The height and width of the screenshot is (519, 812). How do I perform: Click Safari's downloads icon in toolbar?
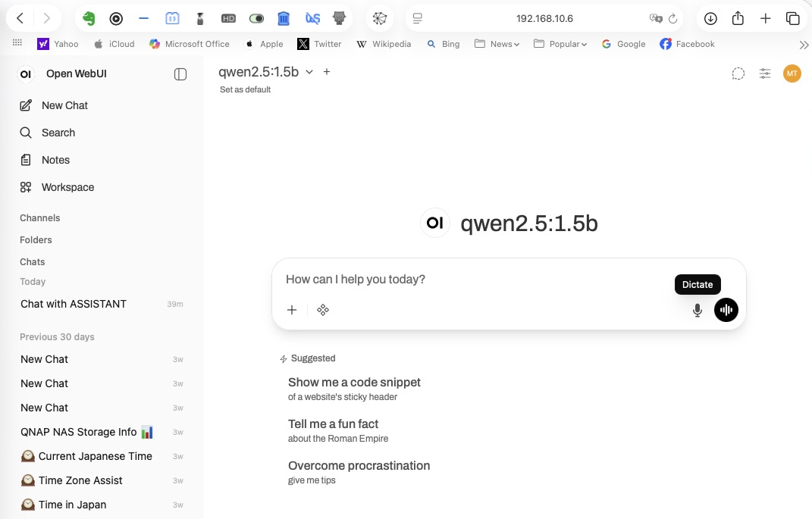(710, 18)
